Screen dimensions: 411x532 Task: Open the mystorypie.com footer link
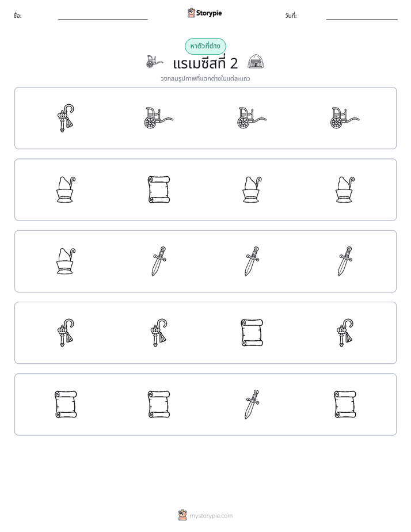(x=211, y=516)
